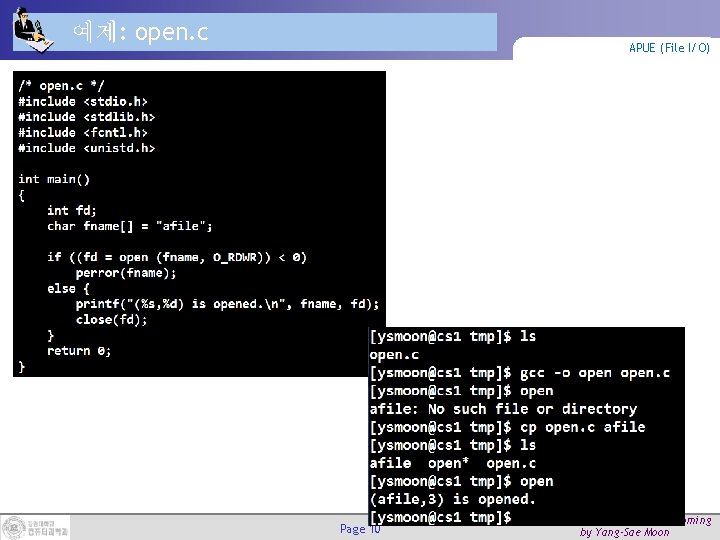Image resolution: width=720 pixels, height=540 pixels.
Task: Click the 'return 0;' line
Action: [x=79, y=351]
